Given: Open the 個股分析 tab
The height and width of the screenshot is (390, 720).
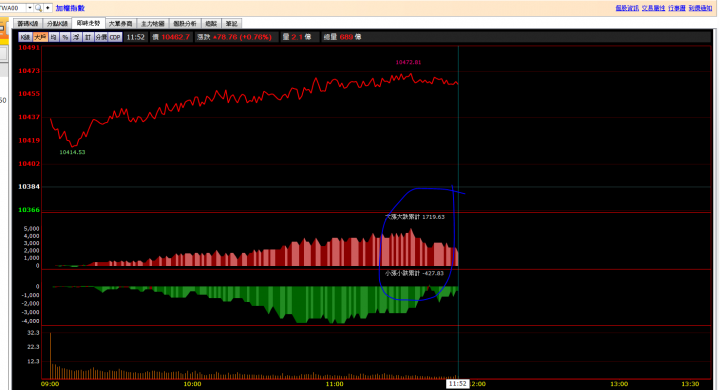Looking at the screenshot, I should click(x=185, y=23).
